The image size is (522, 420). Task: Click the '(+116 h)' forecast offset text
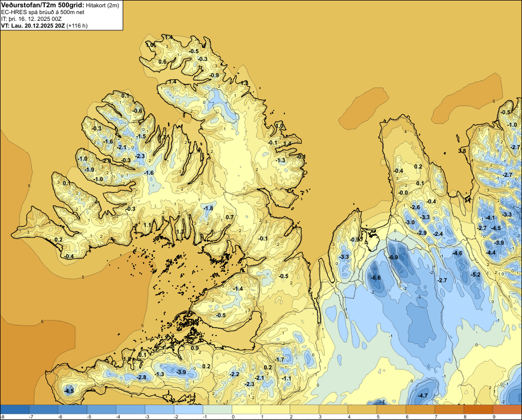click(x=77, y=26)
